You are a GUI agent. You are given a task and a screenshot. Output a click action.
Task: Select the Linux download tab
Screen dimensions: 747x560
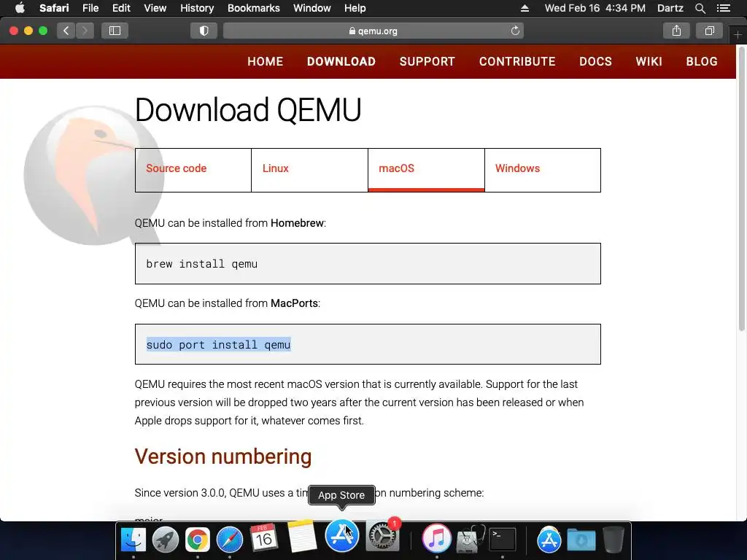309,170
